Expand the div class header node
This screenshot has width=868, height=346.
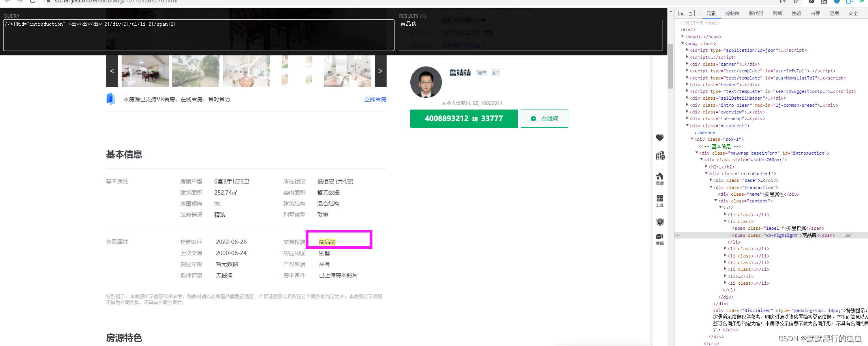coord(687,84)
